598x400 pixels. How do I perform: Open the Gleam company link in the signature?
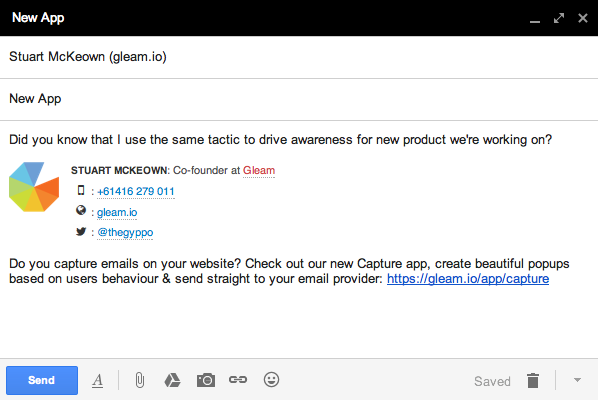point(259,170)
